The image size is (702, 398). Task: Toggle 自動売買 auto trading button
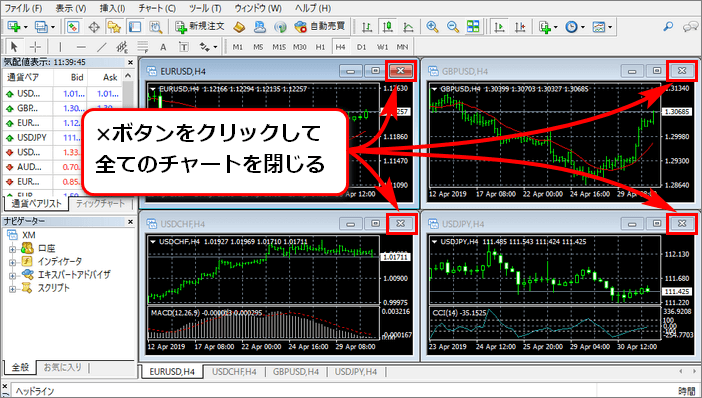pos(320,27)
